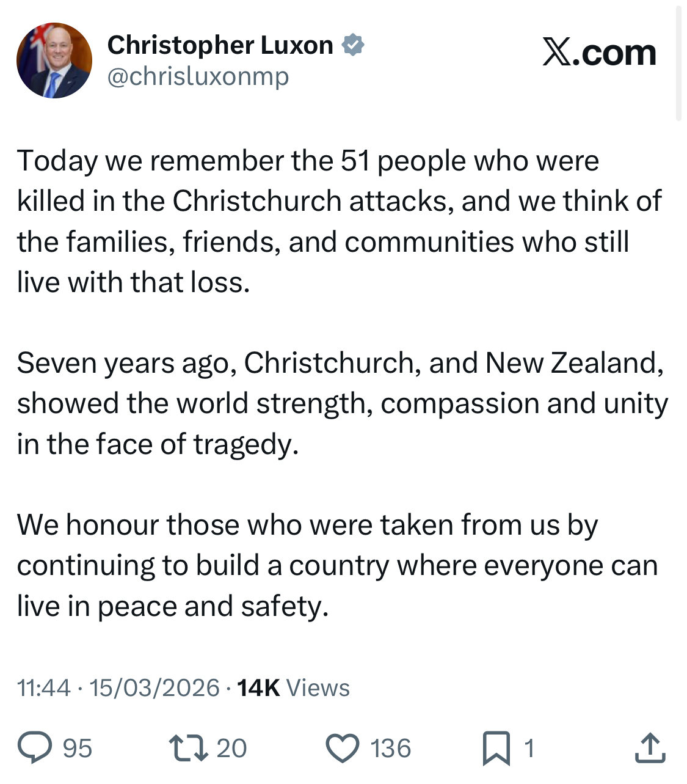Go to the @chrisluxonmp handle
Viewport: 687px width, 784px height.
pyautogui.click(x=198, y=76)
